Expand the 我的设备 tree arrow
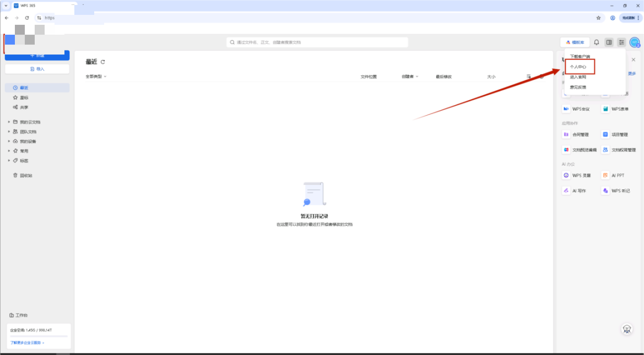Screen dimensions: 644x355 (9, 141)
